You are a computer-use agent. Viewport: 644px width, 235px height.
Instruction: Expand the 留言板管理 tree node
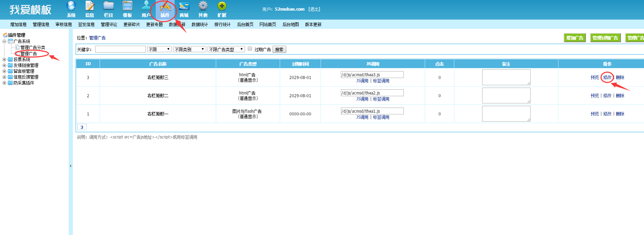pyautogui.click(x=4, y=71)
